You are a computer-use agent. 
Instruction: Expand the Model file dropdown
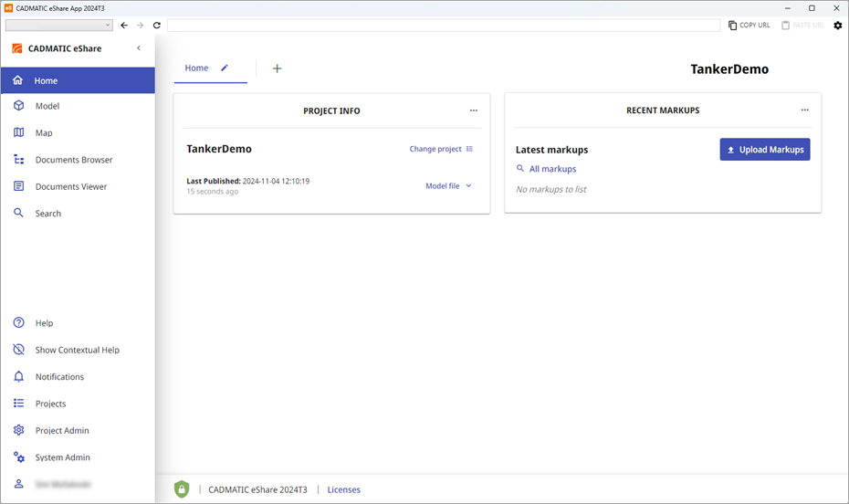click(448, 186)
